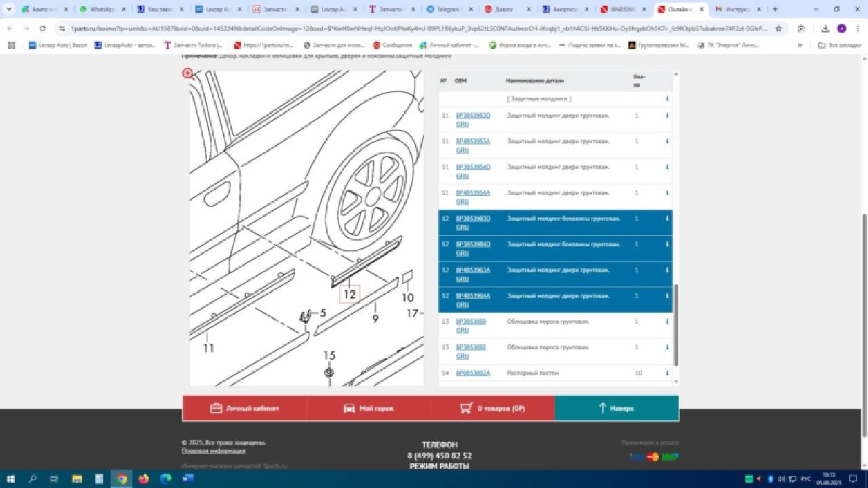Open Firefox from the taskbar
The height and width of the screenshot is (488, 868).
coord(143,479)
